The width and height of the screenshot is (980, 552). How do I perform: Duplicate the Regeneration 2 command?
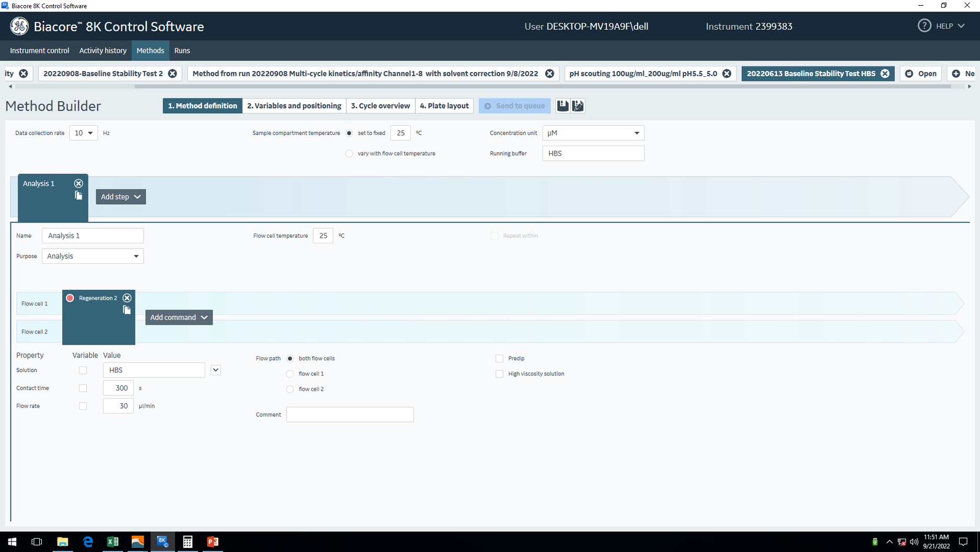coord(126,310)
